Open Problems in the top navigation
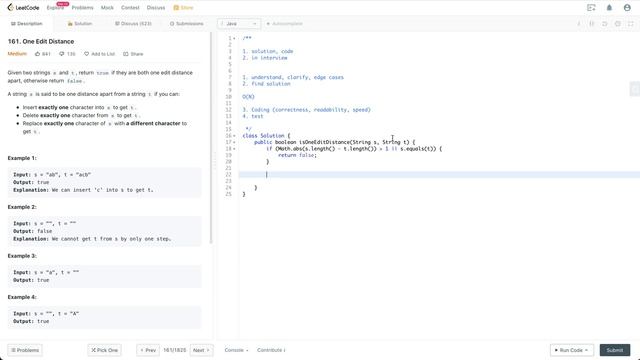This screenshot has width=640, height=360. (82, 8)
